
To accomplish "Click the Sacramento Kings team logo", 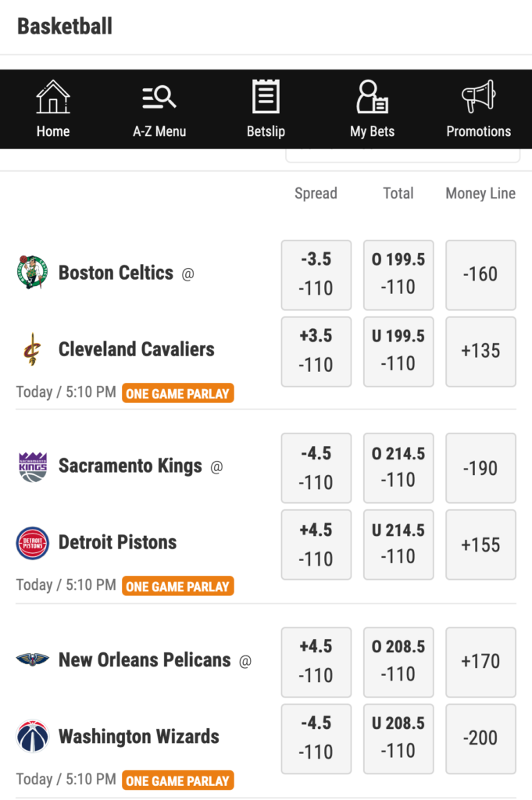I will pos(32,466).
